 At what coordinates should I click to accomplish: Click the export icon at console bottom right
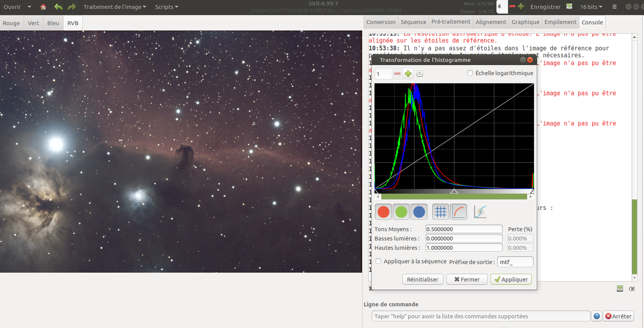(620, 288)
